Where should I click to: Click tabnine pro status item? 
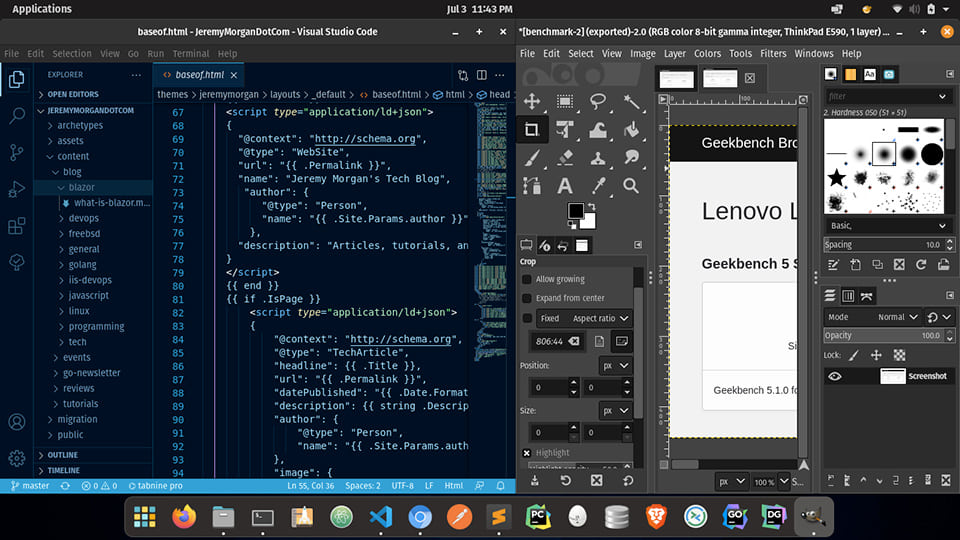click(x=156, y=486)
